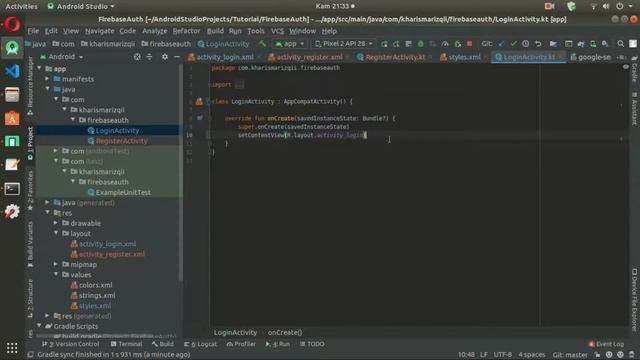Toggle the Structure tool window side tab

[x=30, y=298]
